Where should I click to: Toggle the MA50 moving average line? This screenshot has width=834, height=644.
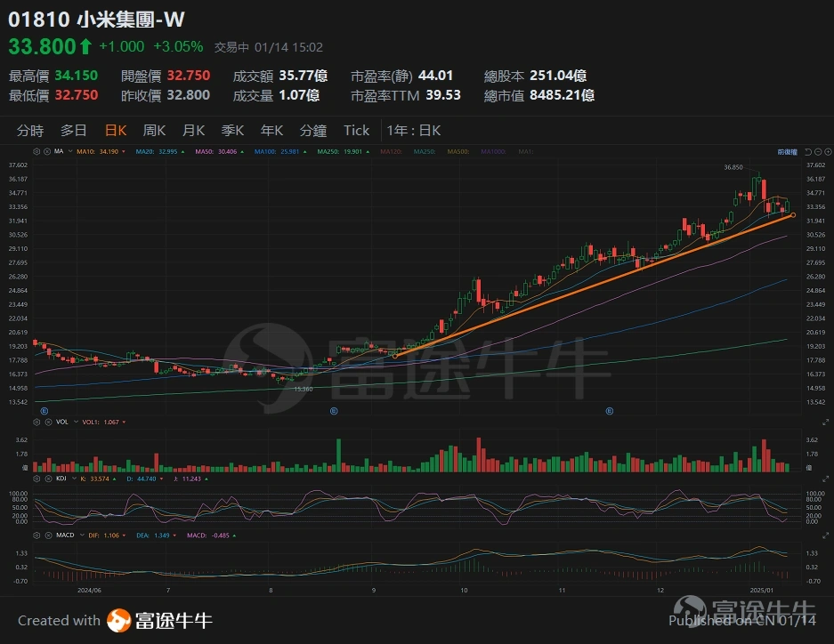(219, 151)
